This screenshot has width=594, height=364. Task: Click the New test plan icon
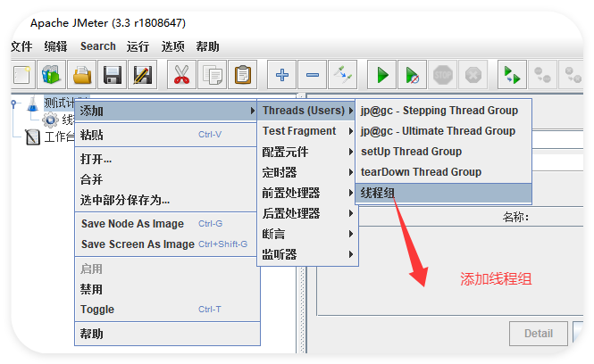[22, 75]
